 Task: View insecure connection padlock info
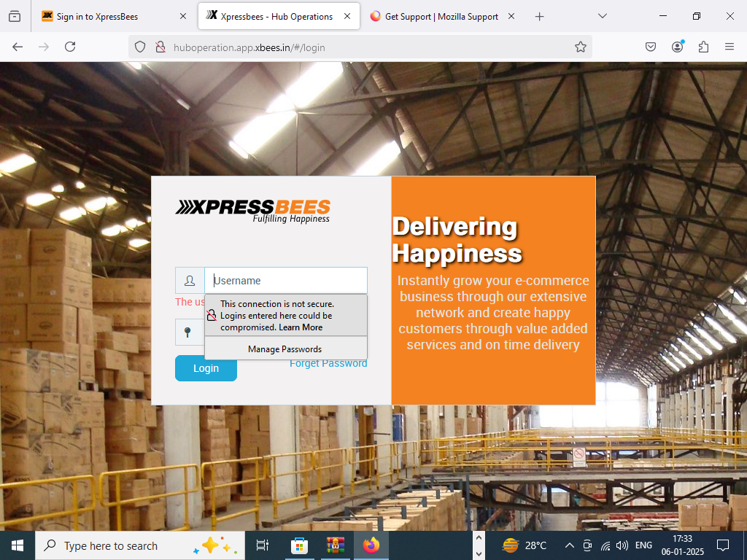pos(160,47)
